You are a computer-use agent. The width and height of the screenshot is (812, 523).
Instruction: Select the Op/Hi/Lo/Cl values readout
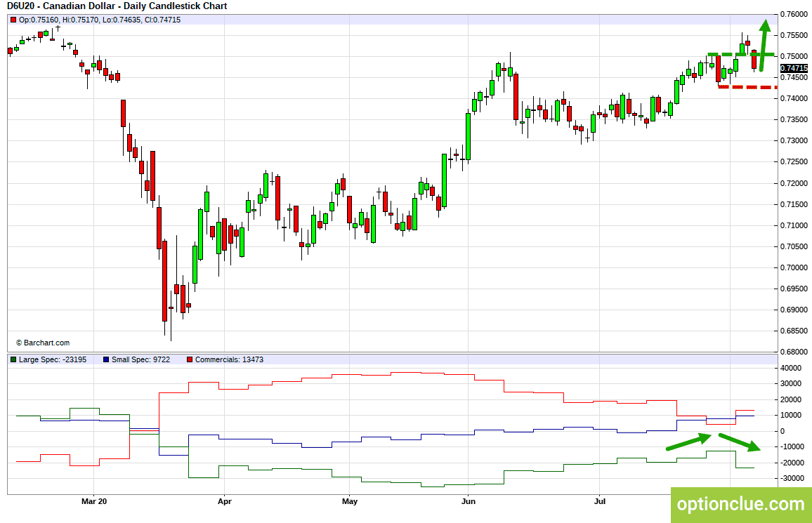100,20
